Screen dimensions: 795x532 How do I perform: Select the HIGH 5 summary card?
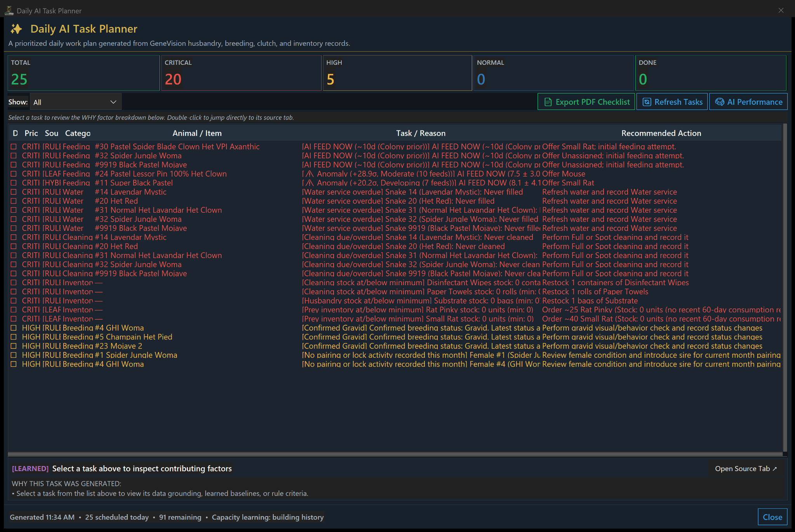coord(397,73)
